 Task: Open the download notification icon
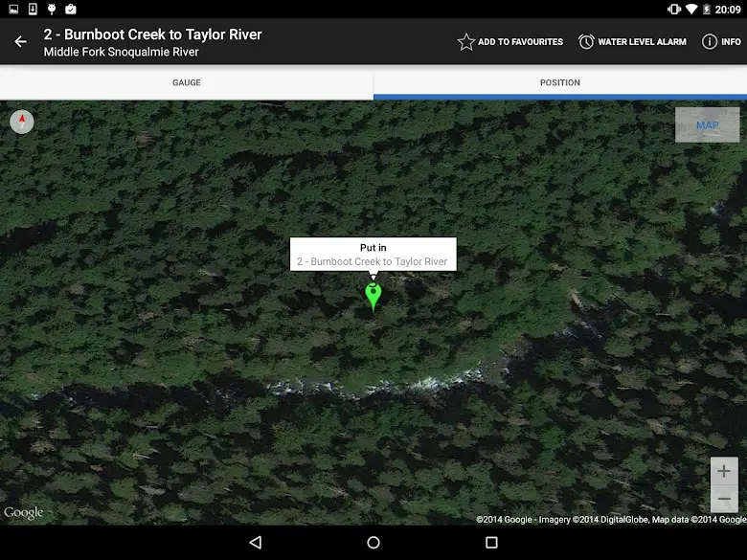click(33, 9)
